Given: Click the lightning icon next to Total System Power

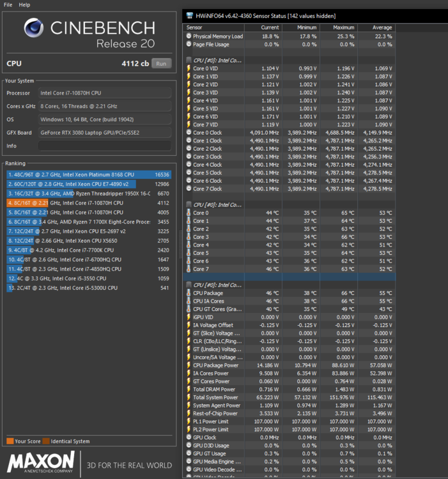Looking at the screenshot, I should (189, 397).
